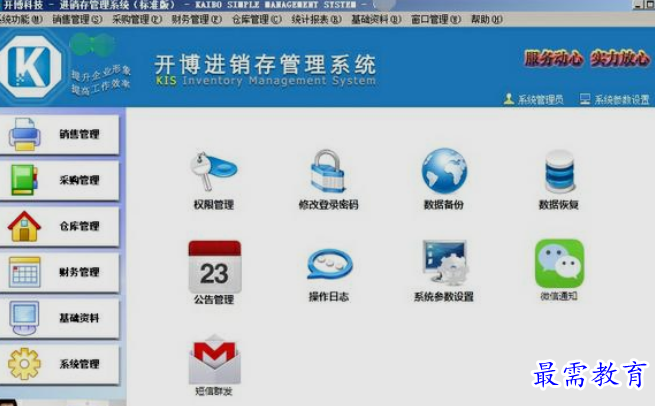The height and width of the screenshot is (406, 655).
Task: Select 系统管理 in the sidebar
Action: (x=59, y=364)
